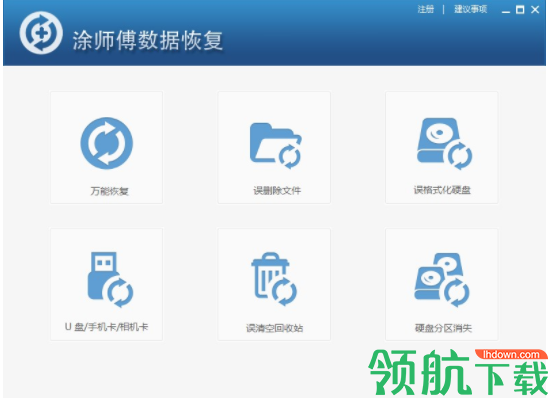Maximize the data recovery window
The image size is (548, 402).
point(520,10)
